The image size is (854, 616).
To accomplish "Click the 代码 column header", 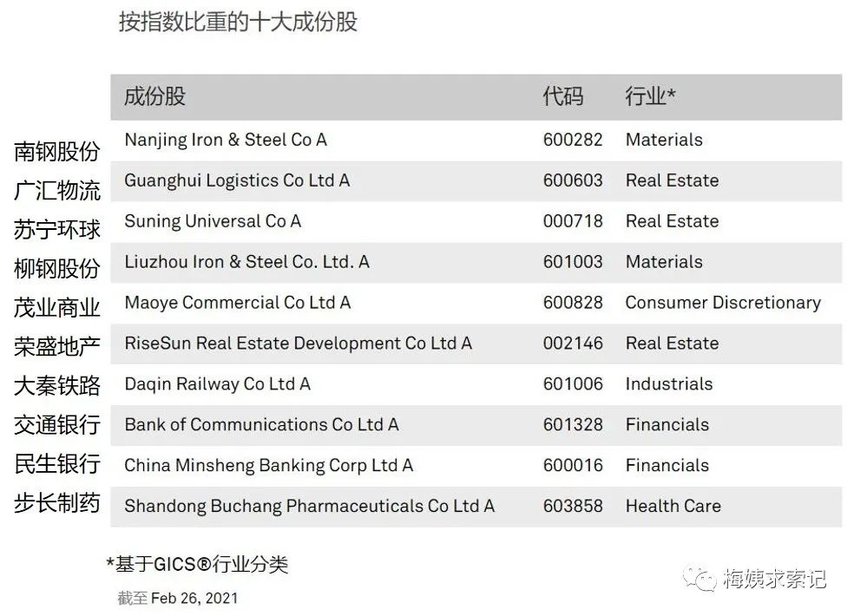I will (562, 96).
